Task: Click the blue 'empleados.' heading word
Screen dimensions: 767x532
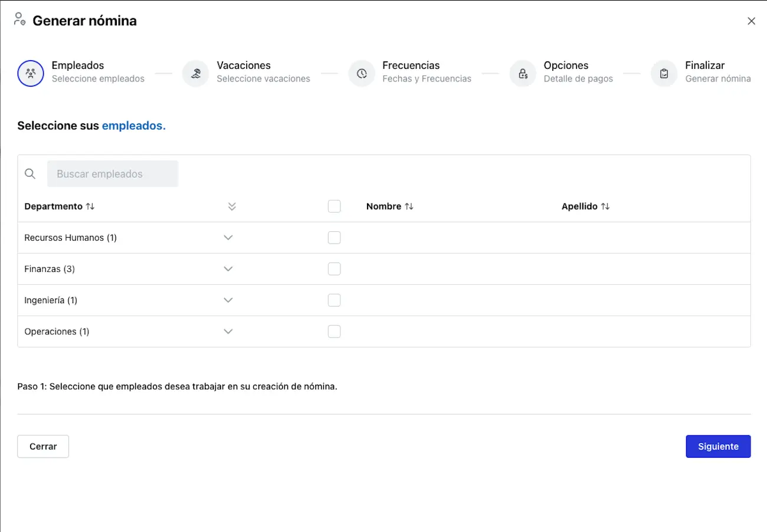Action: pyautogui.click(x=134, y=126)
